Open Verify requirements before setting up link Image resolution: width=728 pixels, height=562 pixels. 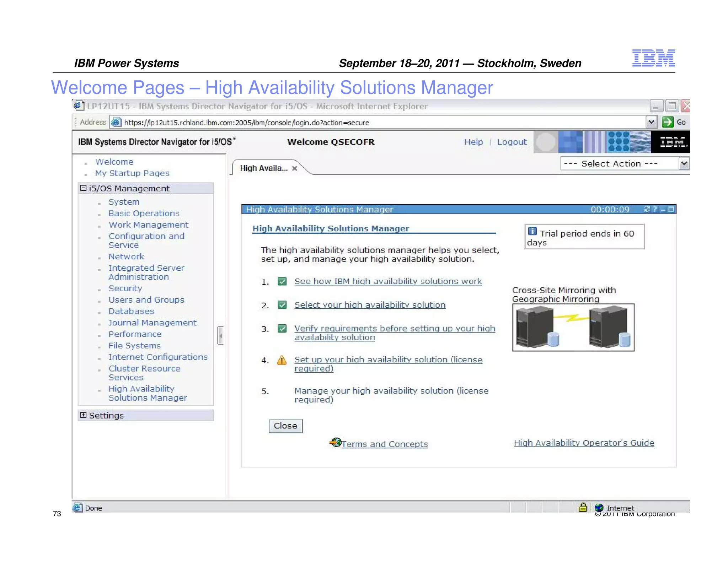(x=395, y=333)
